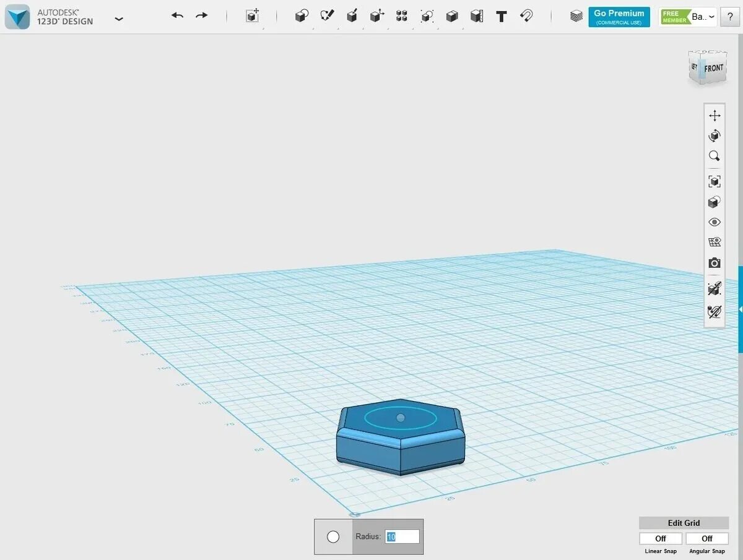Open the Pattern tools menu
The height and width of the screenshot is (560, 743).
coord(402,17)
